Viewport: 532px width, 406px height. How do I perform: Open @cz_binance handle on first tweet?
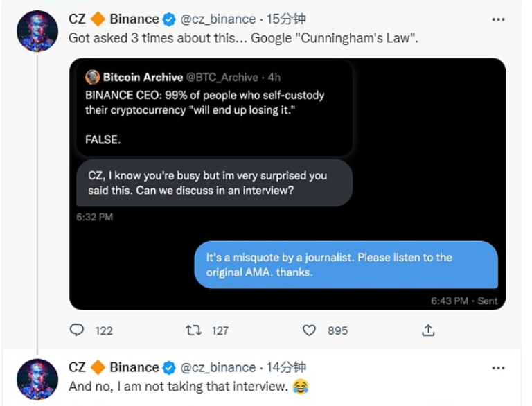point(218,19)
